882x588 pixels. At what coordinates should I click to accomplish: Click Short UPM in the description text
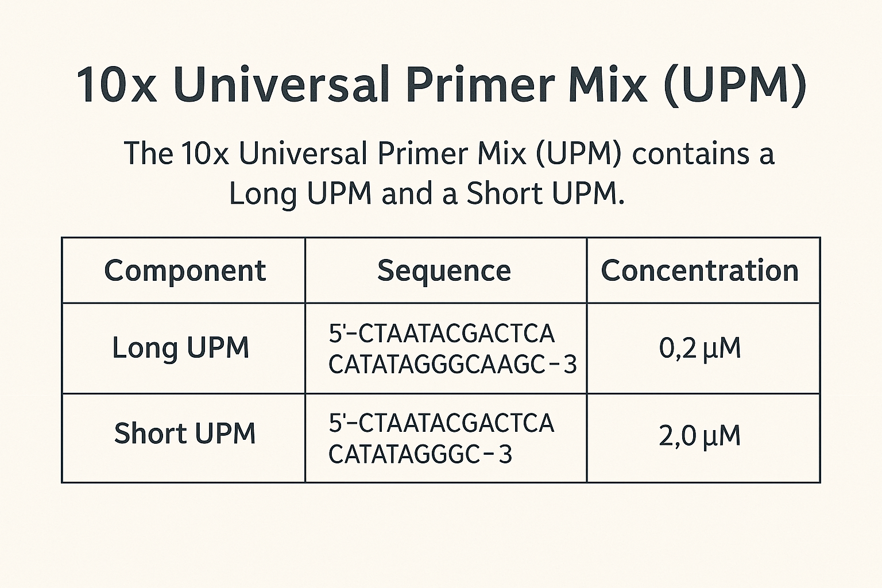[x=543, y=194]
